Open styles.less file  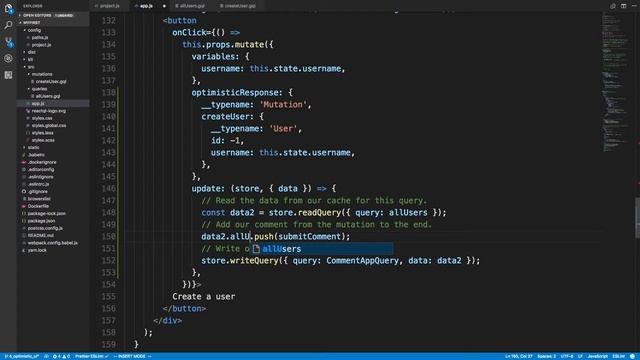(x=42, y=133)
